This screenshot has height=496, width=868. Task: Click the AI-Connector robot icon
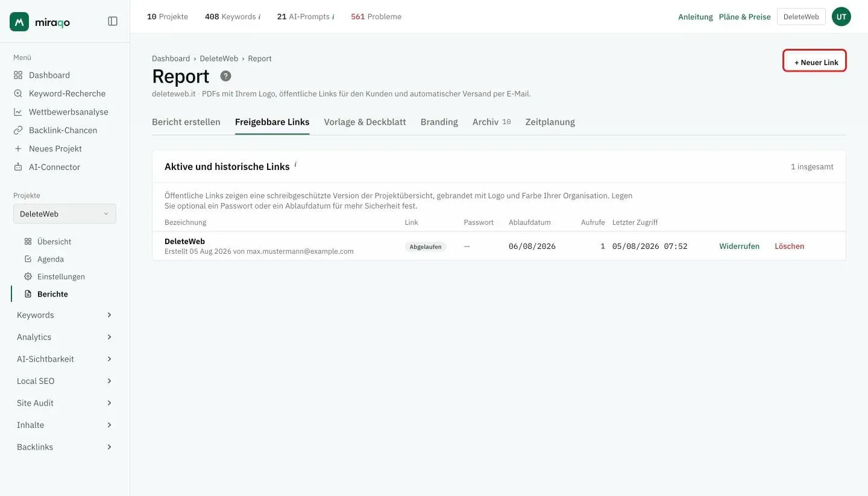(x=18, y=167)
